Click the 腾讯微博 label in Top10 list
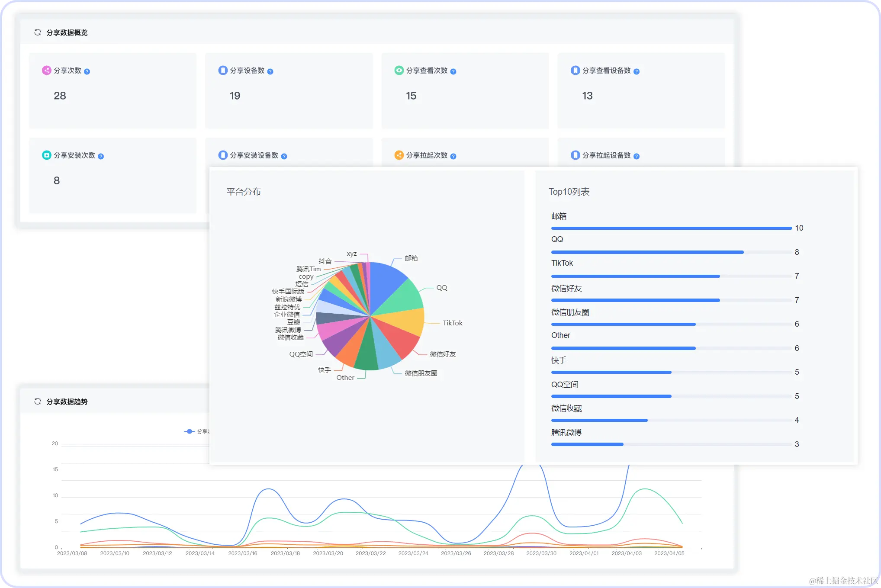Image resolution: width=881 pixels, height=588 pixels. 566,432
